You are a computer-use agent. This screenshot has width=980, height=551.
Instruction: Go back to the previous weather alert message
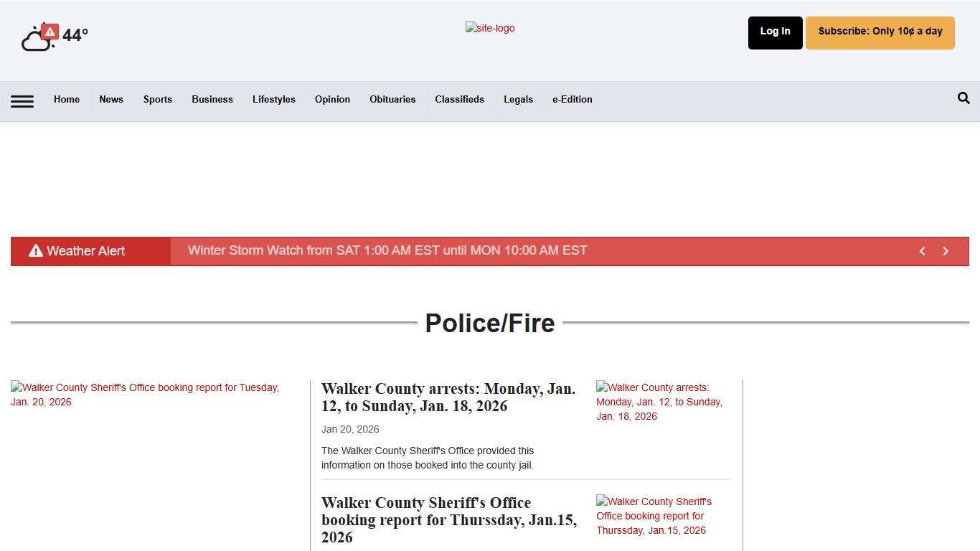point(923,251)
